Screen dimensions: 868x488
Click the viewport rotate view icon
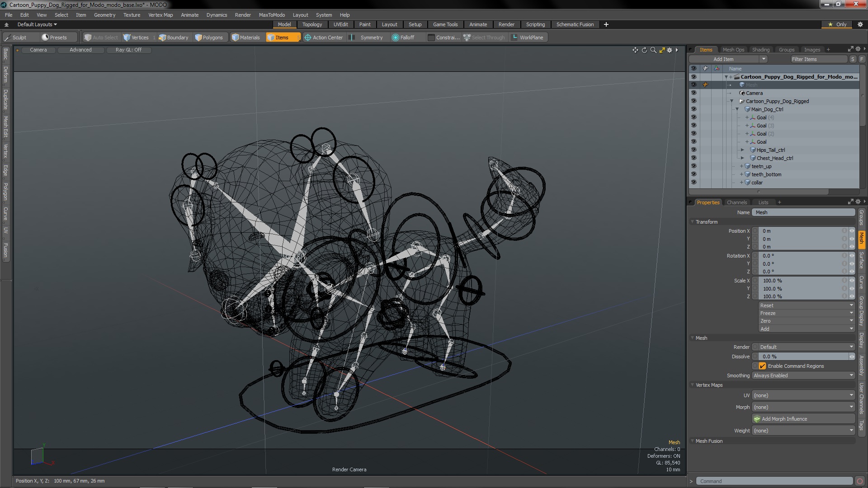point(644,50)
